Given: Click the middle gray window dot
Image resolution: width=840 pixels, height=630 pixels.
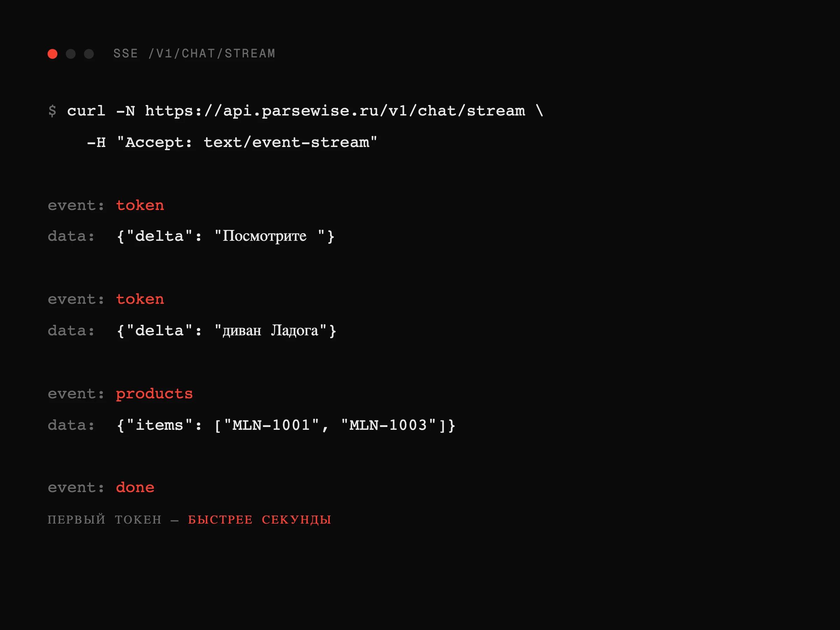Looking at the screenshot, I should [71, 54].
